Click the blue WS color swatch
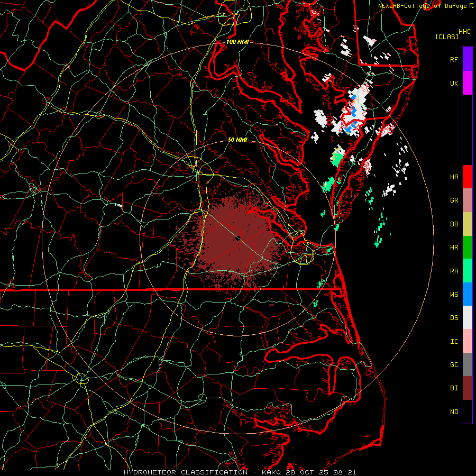Viewport: 476px width, 476px height. tap(467, 294)
